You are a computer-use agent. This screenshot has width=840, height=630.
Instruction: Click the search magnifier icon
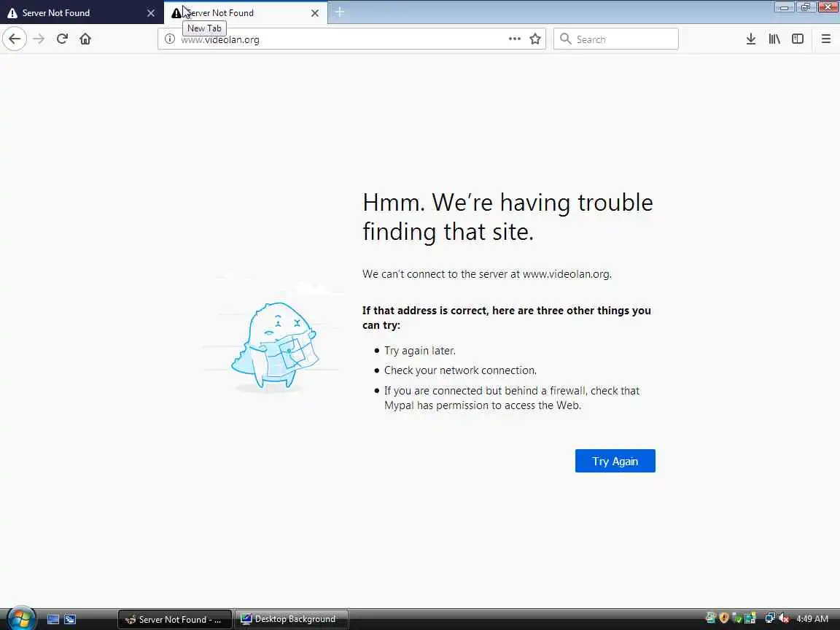tap(565, 39)
